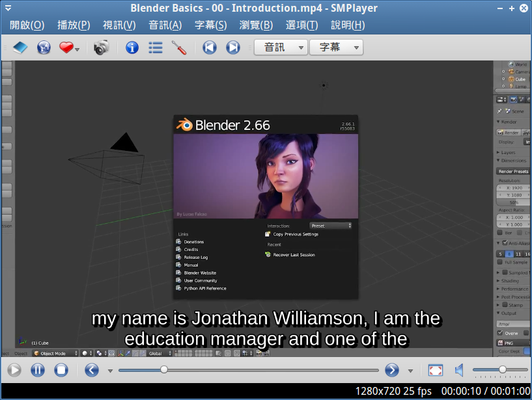The height and width of the screenshot is (400, 532).
Task: Open the 字幕 subtitle track dropdown
Action: (x=336, y=47)
